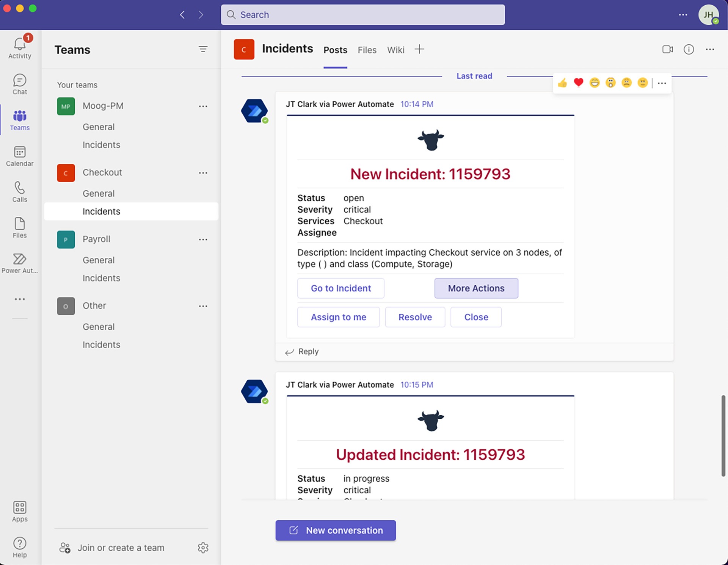Open more options for Other team
728x565 pixels.
pyautogui.click(x=203, y=306)
